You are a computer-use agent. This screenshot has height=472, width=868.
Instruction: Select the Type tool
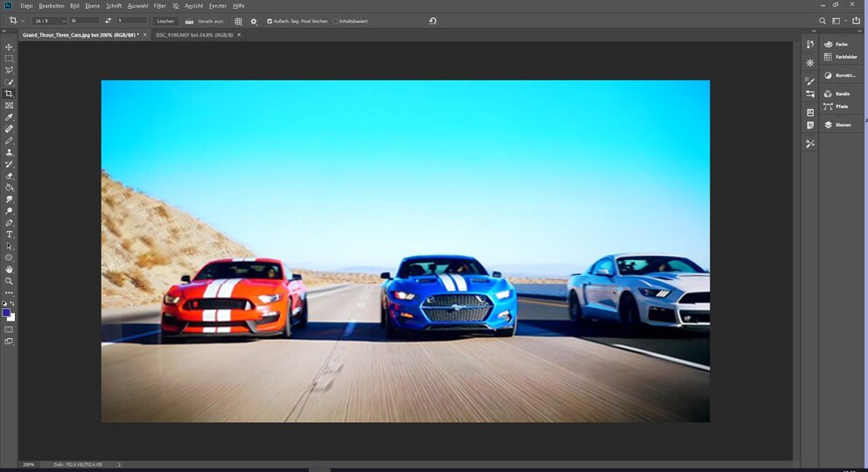click(x=9, y=235)
